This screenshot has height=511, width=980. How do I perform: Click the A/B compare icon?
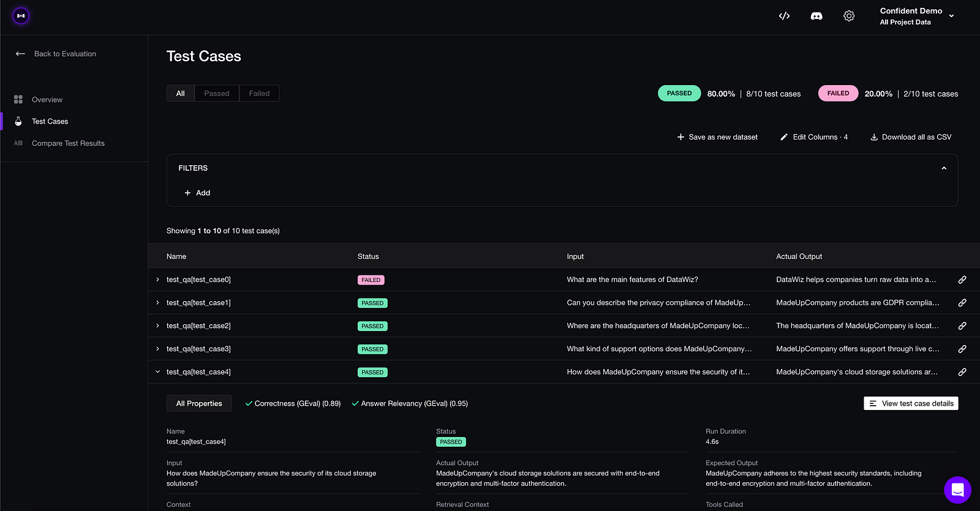click(18, 143)
